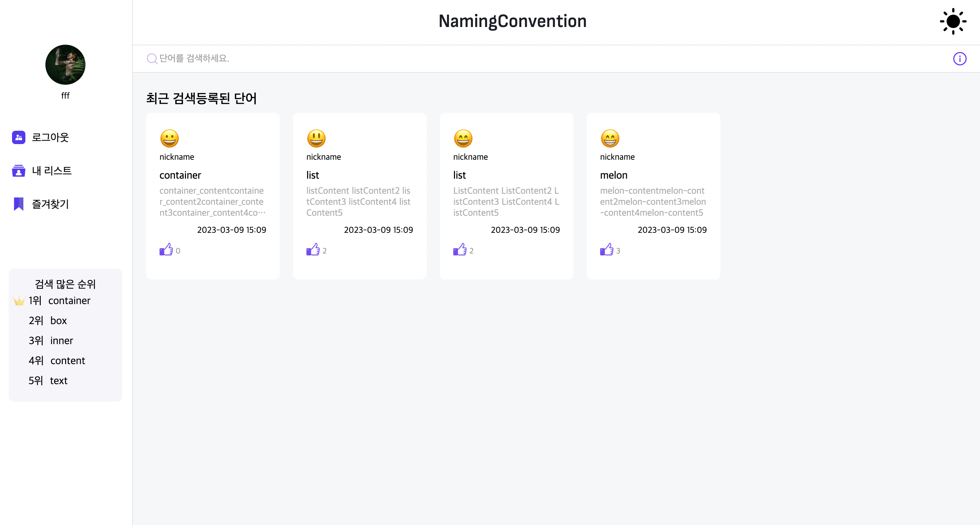Click the thumbs up on the melon card
The height and width of the screenshot is (525, 980).
pyautogui.click(x=606, y=250)
